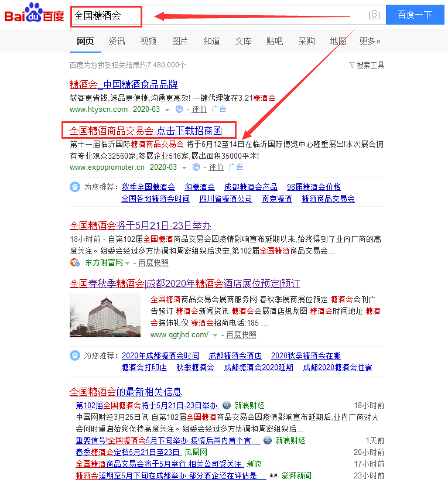Open image search via camera icon
448x486 pixels.
374,15
